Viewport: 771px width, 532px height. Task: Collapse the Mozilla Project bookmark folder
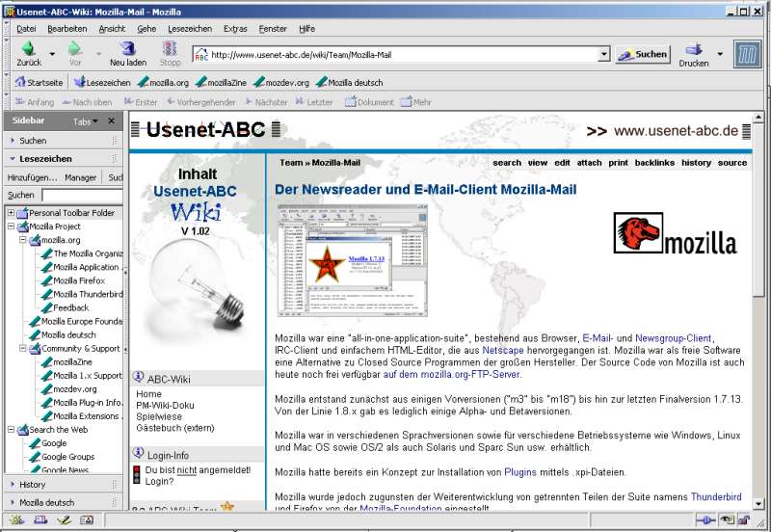click(12, 226)
